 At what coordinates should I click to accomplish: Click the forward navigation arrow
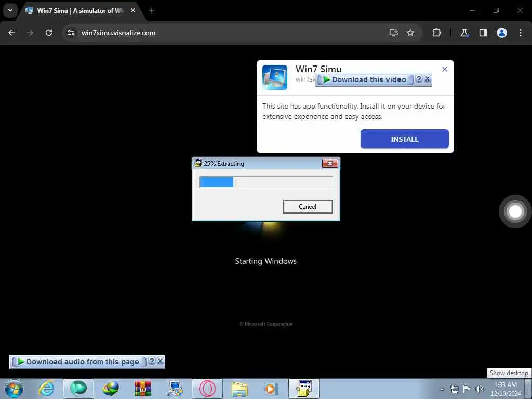pos(30,33)
